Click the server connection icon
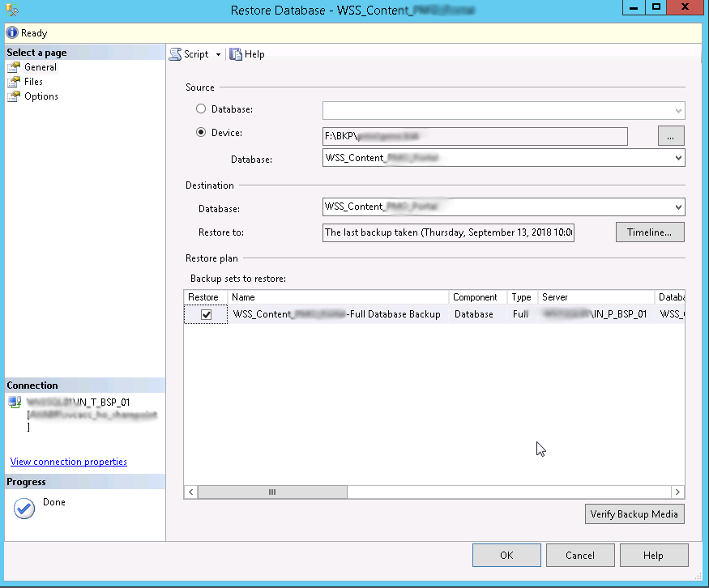 coord(15,402)
